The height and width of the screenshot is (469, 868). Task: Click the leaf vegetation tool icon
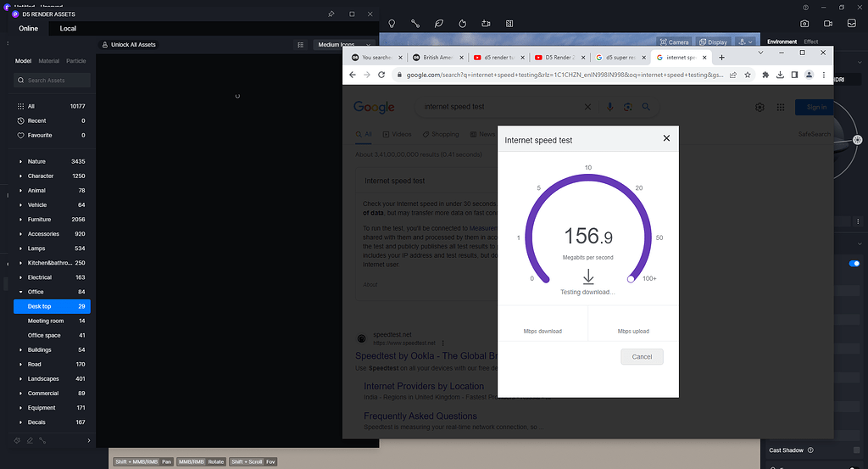pyautogui.click(x=439, y=24)
